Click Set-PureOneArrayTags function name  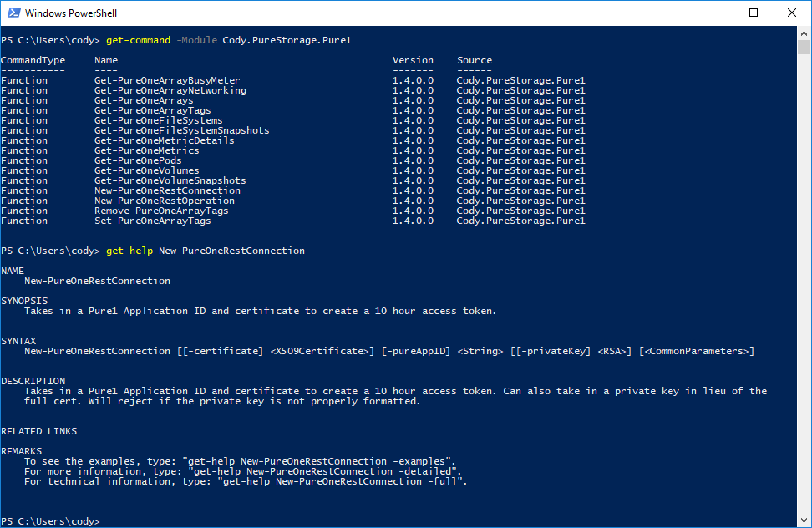coord(152,221)
